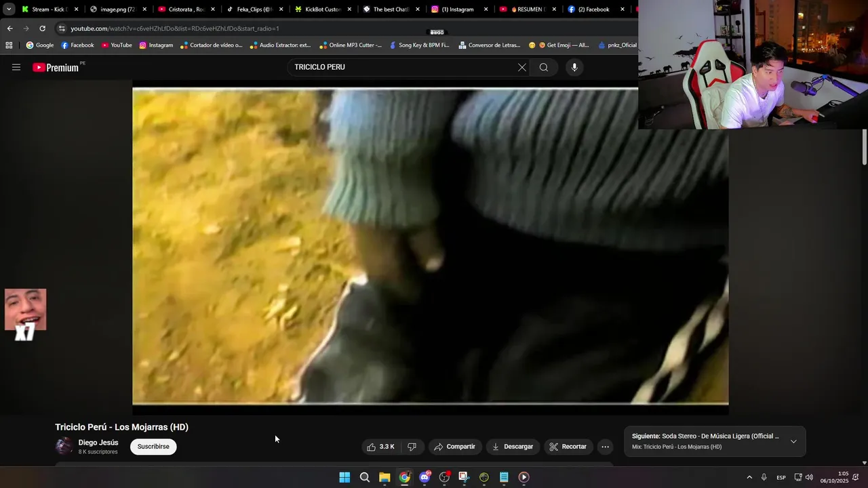Open the volume control in system tray
The height and width of the screenshot is (488, 868).
pyautogui.click(x=809, y=477)
